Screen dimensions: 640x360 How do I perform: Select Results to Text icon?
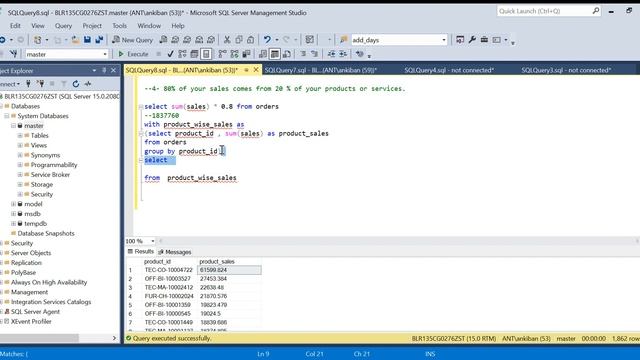(263, 54)
